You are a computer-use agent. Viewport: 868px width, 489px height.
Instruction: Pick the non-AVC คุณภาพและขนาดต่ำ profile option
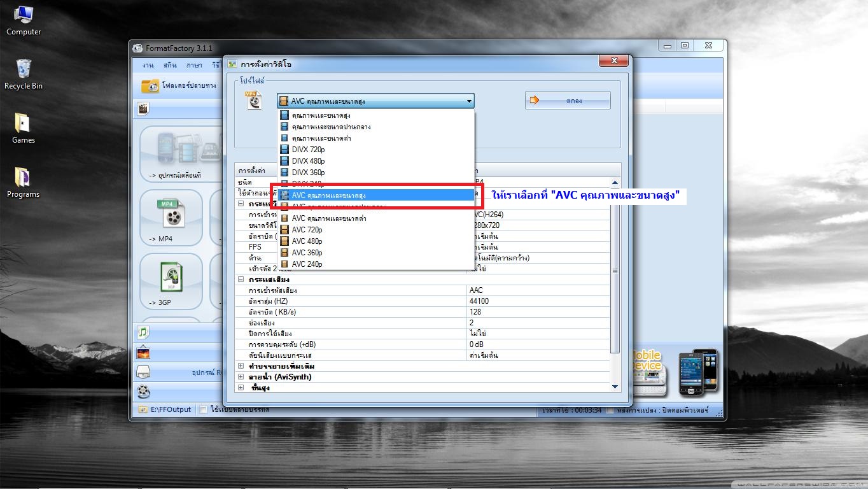coord(376,138)
